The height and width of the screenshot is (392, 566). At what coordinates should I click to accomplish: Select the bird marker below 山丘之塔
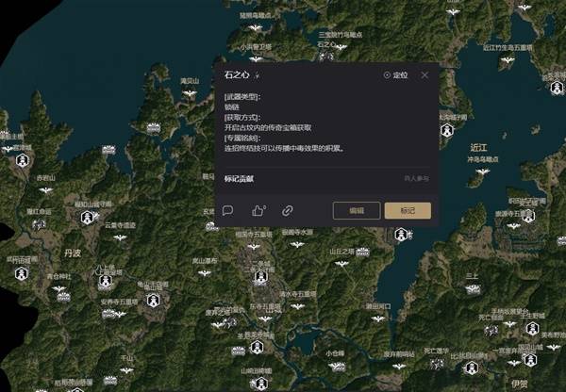pos(341,264)
